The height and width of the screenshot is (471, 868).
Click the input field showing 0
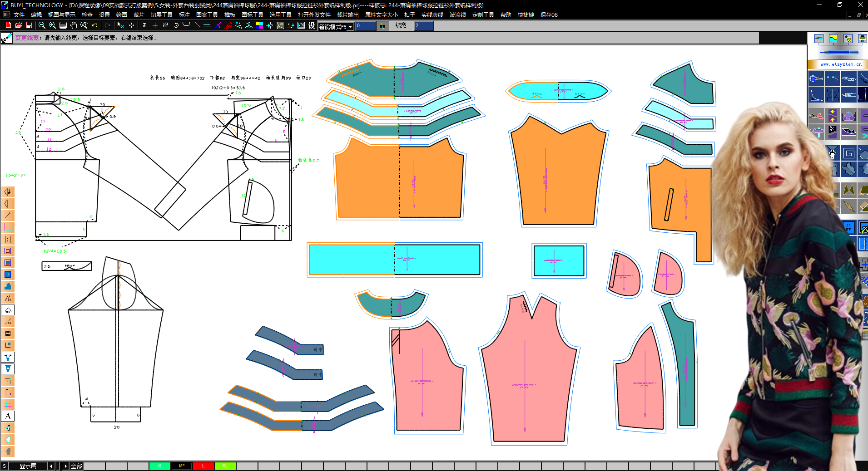click(366, 26)
